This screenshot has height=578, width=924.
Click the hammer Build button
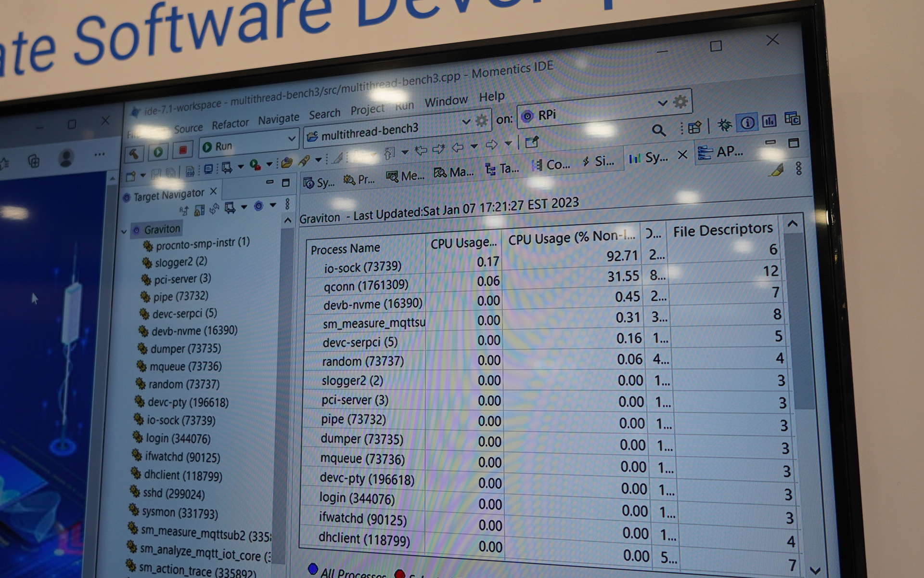tap(134, 154)
